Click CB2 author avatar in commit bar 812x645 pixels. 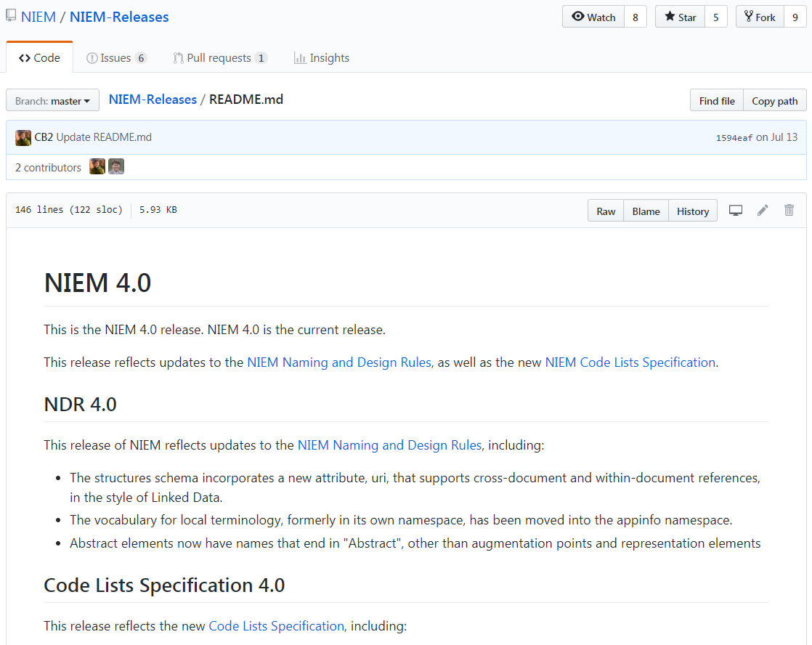click(x=23, y=137)
